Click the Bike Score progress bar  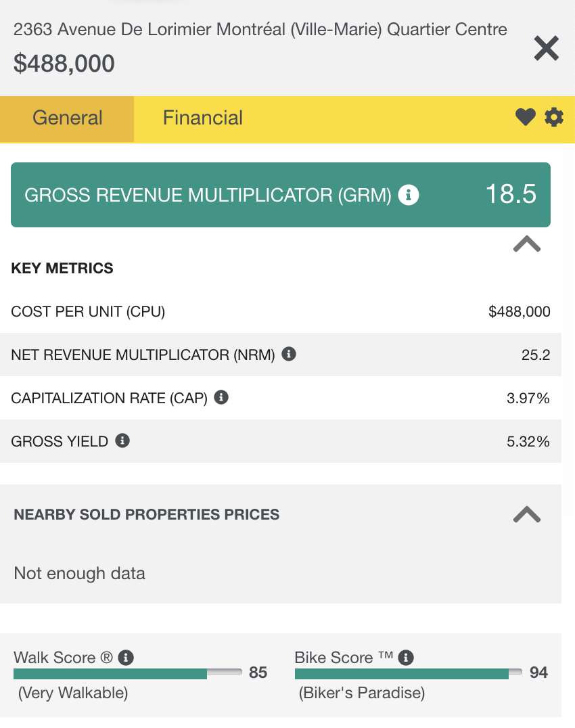(x=408, y=673)
